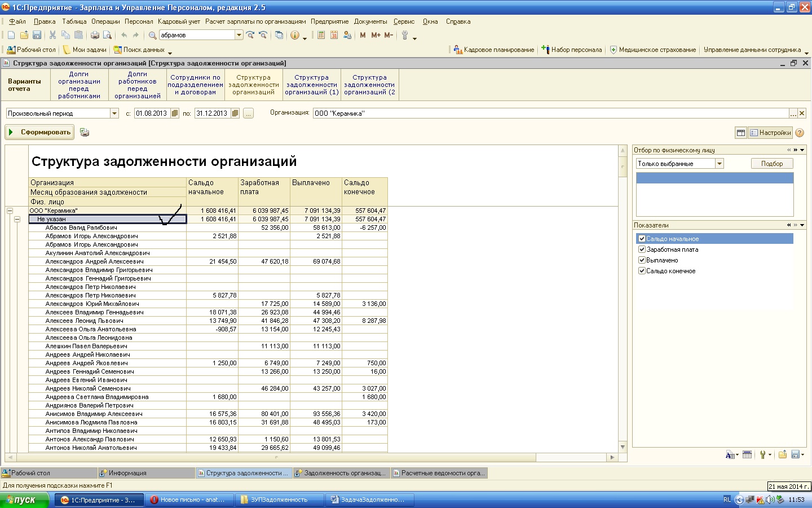Image resolution: width=812 pixels, height=508 pixels.
Task: Uncheck the 'Заработная плата' checkbox
Action: click(642, 249)
